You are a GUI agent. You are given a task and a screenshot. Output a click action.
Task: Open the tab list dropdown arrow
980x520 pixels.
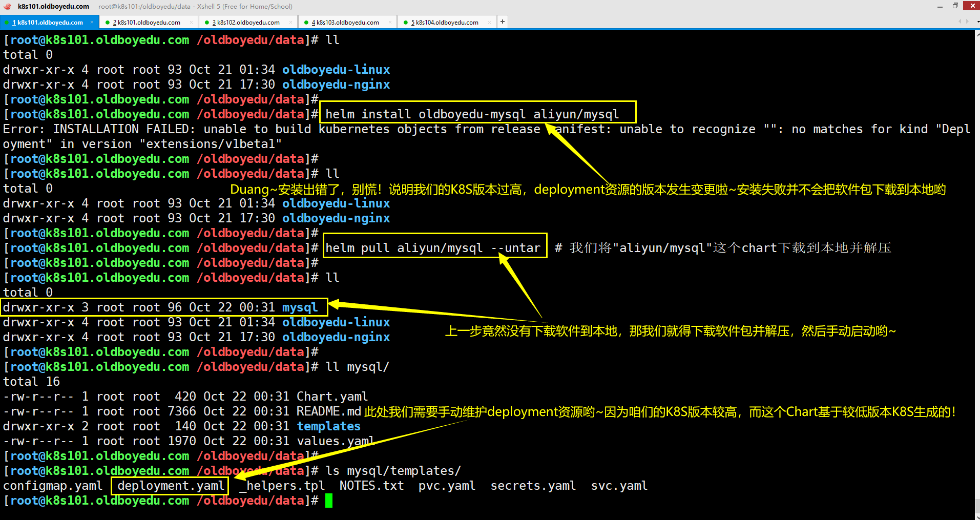click(x=977, y=22)
